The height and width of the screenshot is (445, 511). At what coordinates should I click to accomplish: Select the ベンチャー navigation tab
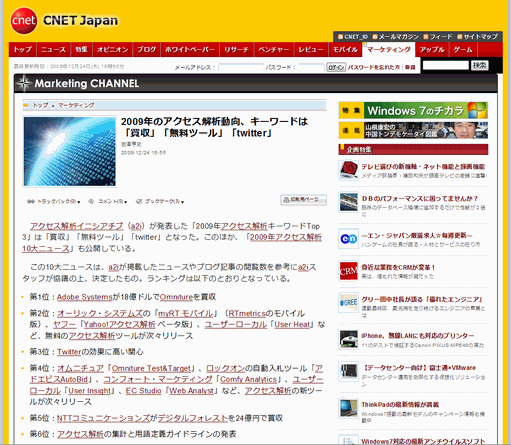point(274,50)
